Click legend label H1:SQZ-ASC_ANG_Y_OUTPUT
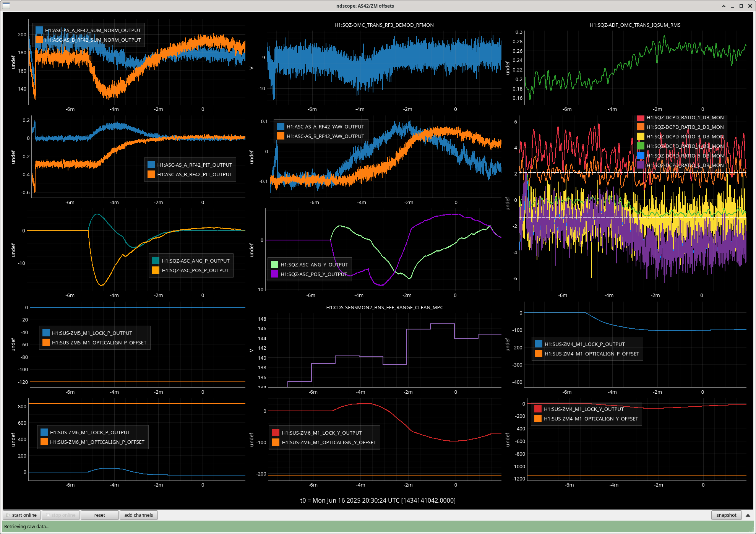The height and width of the screenshot is (534, 756). click(315, 265)
